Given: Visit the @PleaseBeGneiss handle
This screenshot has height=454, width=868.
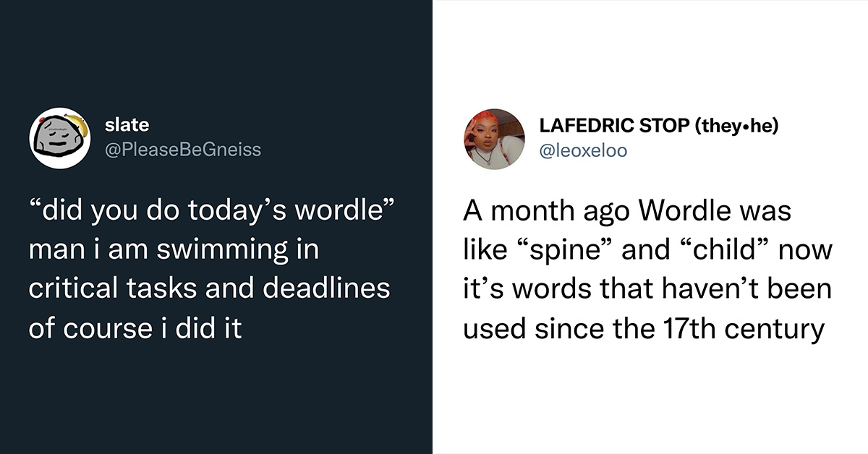Looking at the screenshot, I should pyautogui.click(x=183, y=149).
